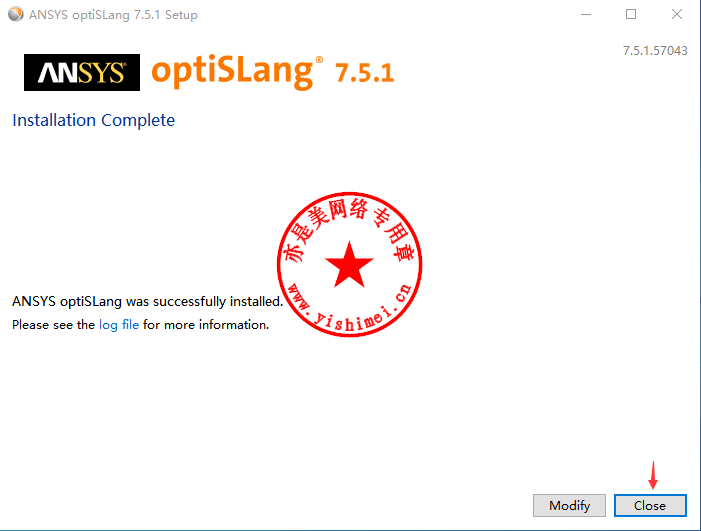Viewport: 701px width, 531px height.
Task: Minimize the setup window
Action: [x=586, y=14]
